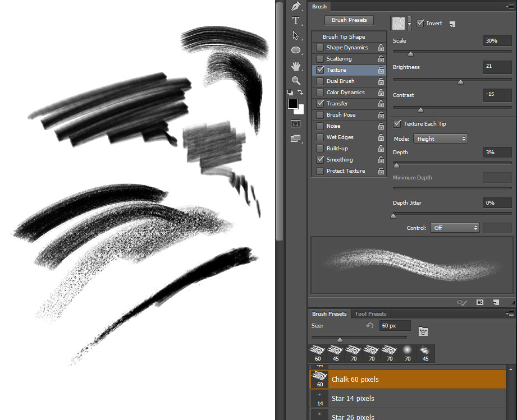This screenshot has width=517, height=420.
Task: Uncheck the Transfer checkbox
Action: [x=320, y=103]
